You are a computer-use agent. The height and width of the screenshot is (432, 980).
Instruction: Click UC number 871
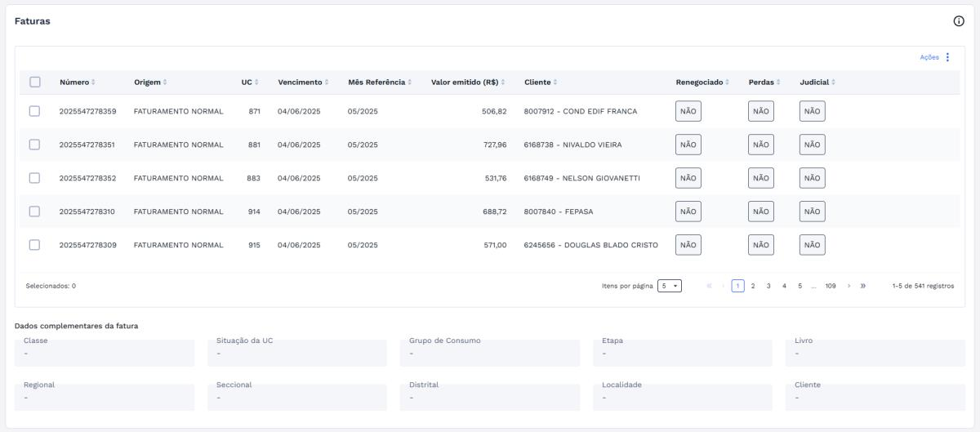254,111
